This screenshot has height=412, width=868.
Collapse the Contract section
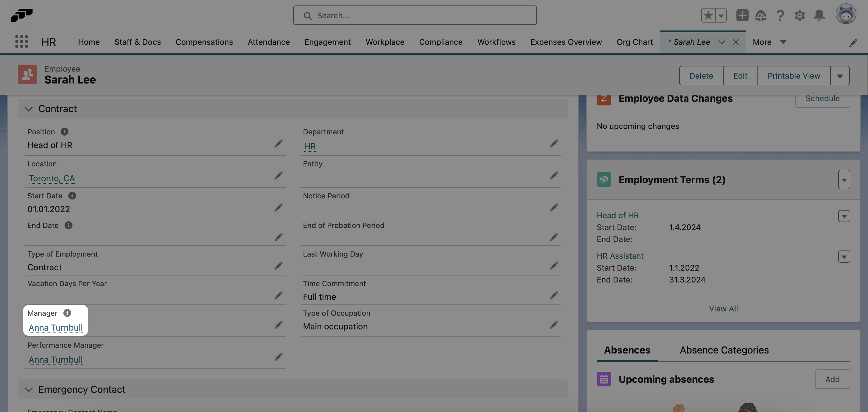pos(29,108)
